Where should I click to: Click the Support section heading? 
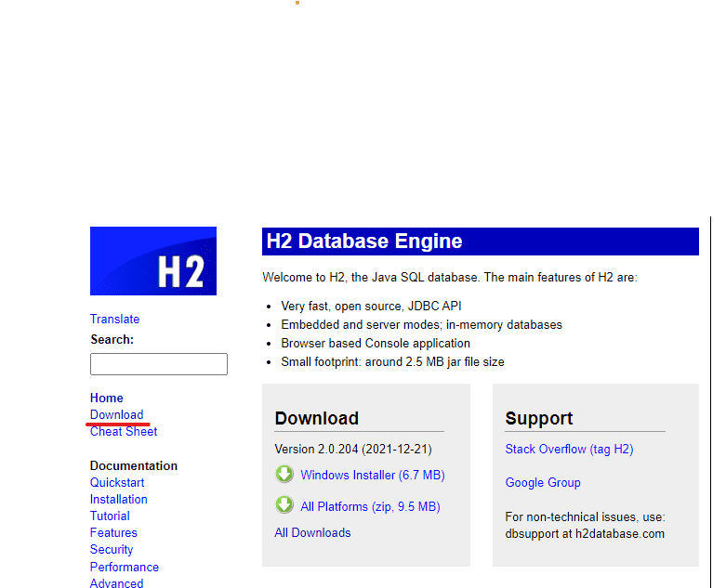pos(539,418)
